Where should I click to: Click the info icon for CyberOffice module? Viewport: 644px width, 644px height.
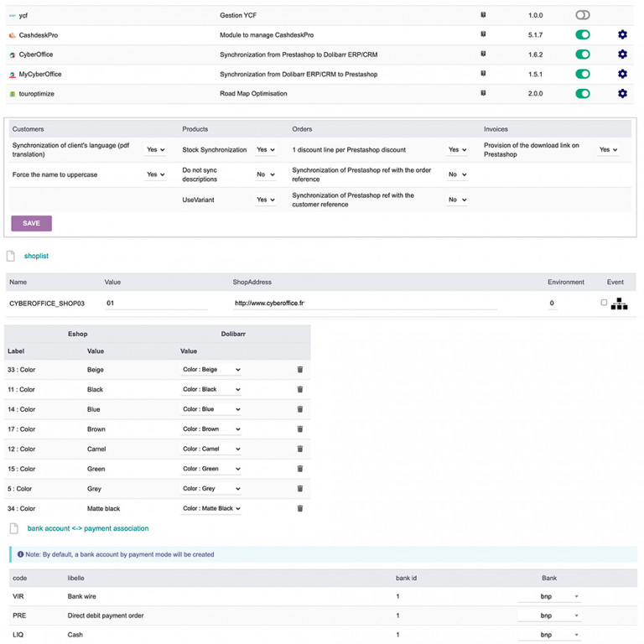(483, 55)
